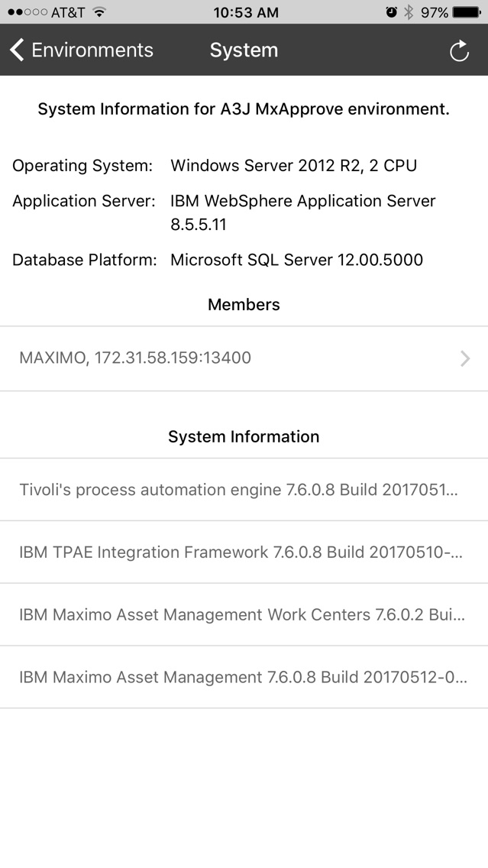This screenshot has height=868, width=488.
Task: Tap the Members section header
Action: click(x=244, y=304)
